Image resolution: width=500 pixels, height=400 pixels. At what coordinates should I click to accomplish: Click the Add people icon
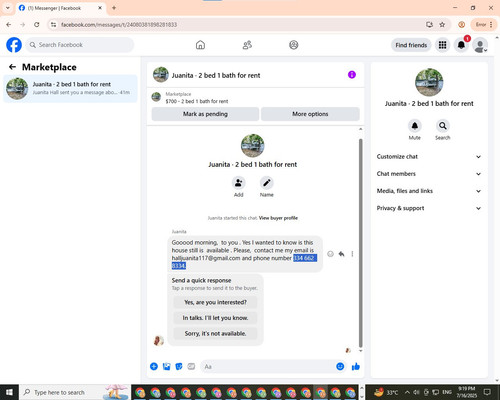point(239,183)
